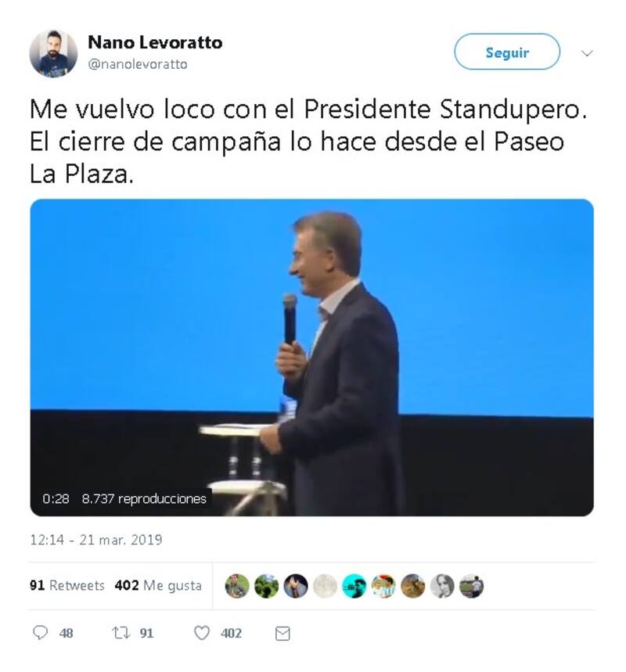Click the teal liker avatar
The image size is (626, 672).
[354, 586]
